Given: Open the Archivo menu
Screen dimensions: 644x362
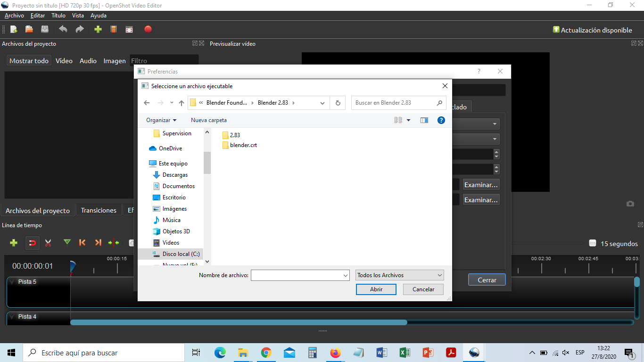Looking at the screenshot, I should [x=14, y=15].
